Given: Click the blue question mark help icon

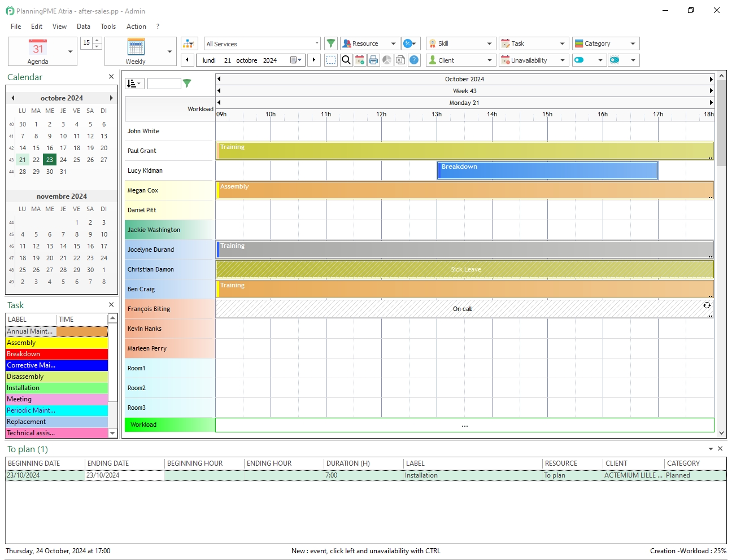Looking at the screenshot, I should tap(414, 60).
